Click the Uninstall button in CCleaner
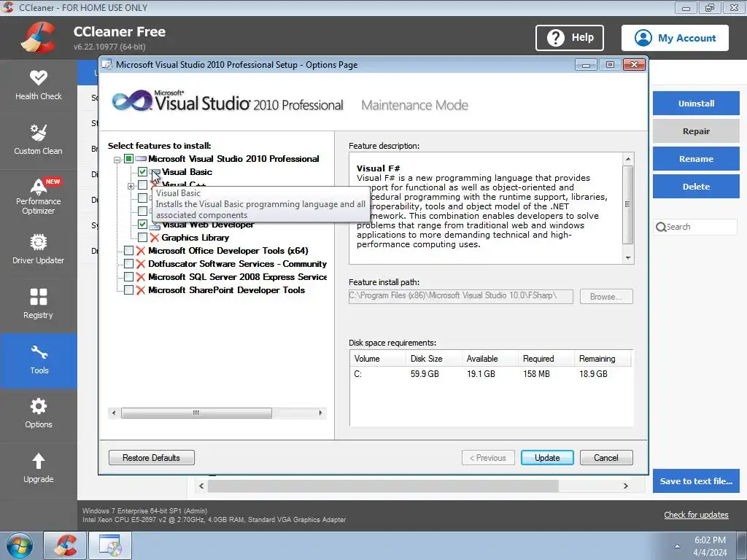The width and height of the screenshot is (747, 560). [696, 104]
